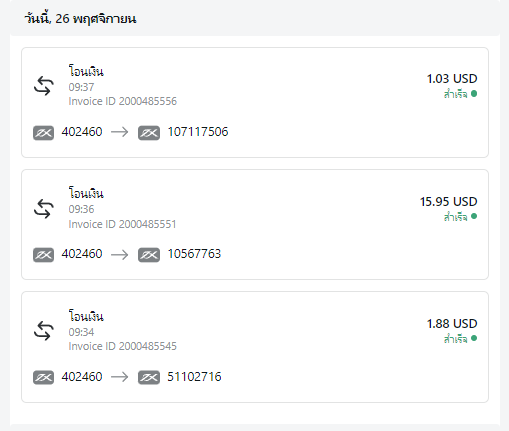509x431 pixels.
Task: Open the transfer with Invoice ID 2000485551
Action: (x=255, y=224)
